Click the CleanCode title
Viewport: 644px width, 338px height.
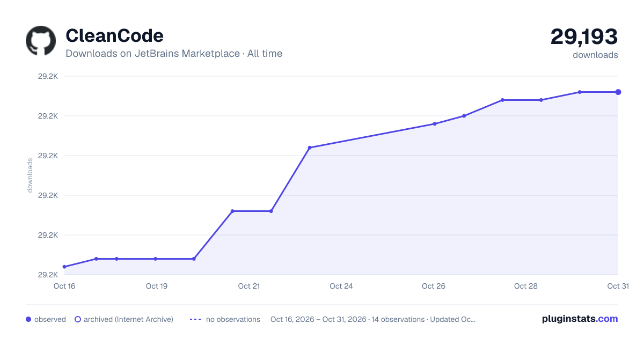pos(114,35)
